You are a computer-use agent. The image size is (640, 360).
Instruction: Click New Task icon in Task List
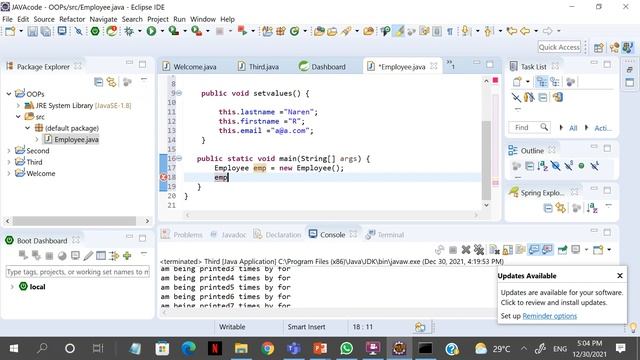click(517, 82)
